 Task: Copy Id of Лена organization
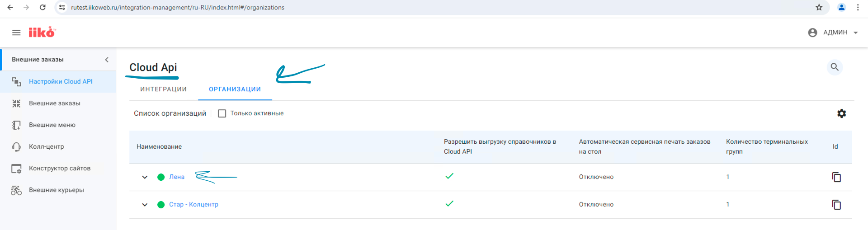[x=836, y=177]
